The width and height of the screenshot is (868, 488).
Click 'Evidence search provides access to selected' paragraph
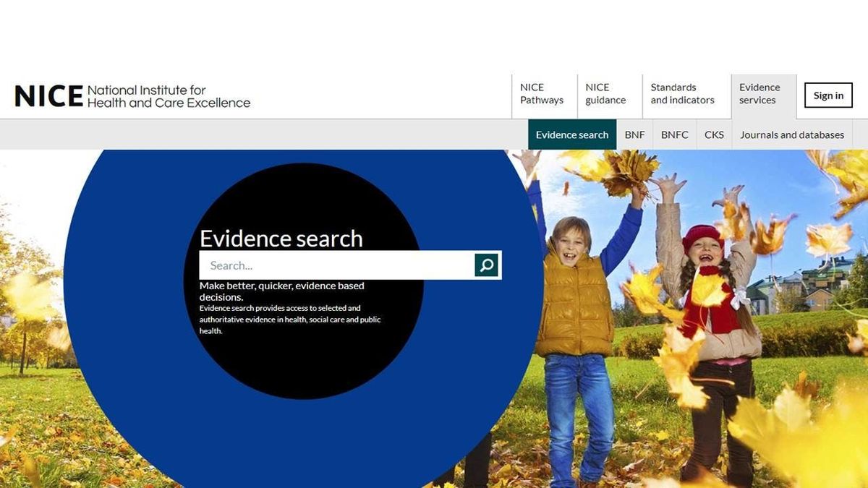[x=290, y=320]
